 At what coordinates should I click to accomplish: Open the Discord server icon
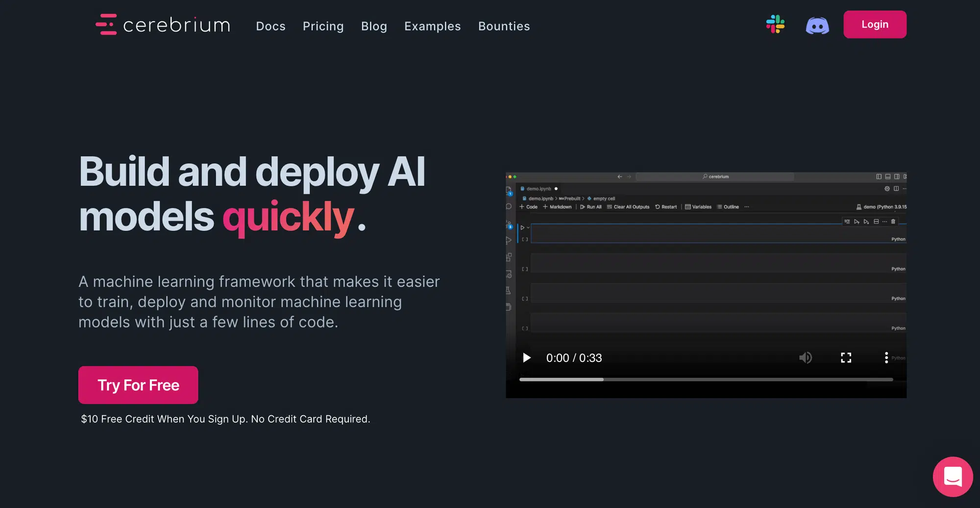817,25
